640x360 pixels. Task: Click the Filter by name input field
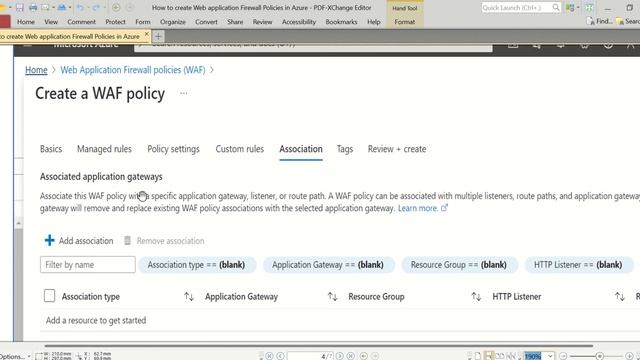[x=88, y=264]
